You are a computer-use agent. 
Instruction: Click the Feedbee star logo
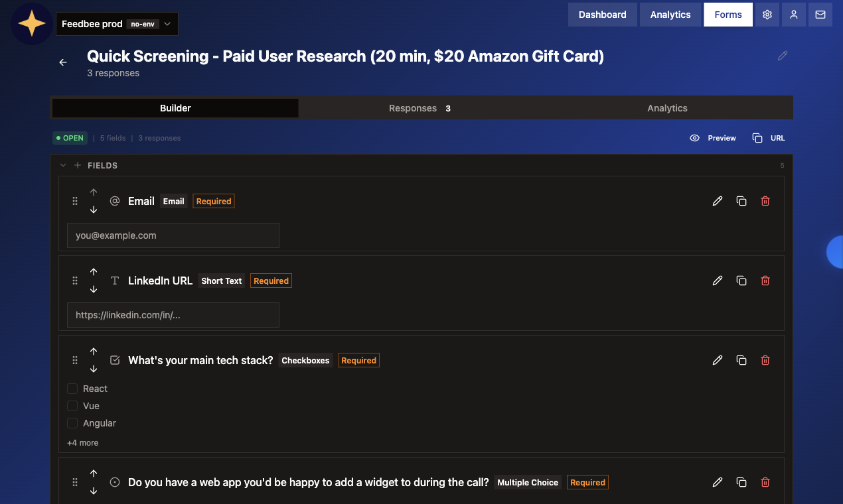pyautogui.click(x=32, y=24)
